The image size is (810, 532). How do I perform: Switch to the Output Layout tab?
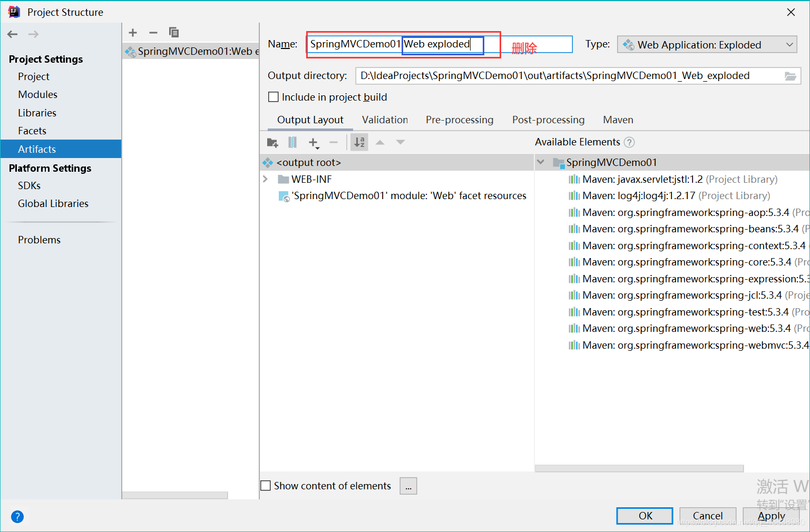tap(310, 120)
